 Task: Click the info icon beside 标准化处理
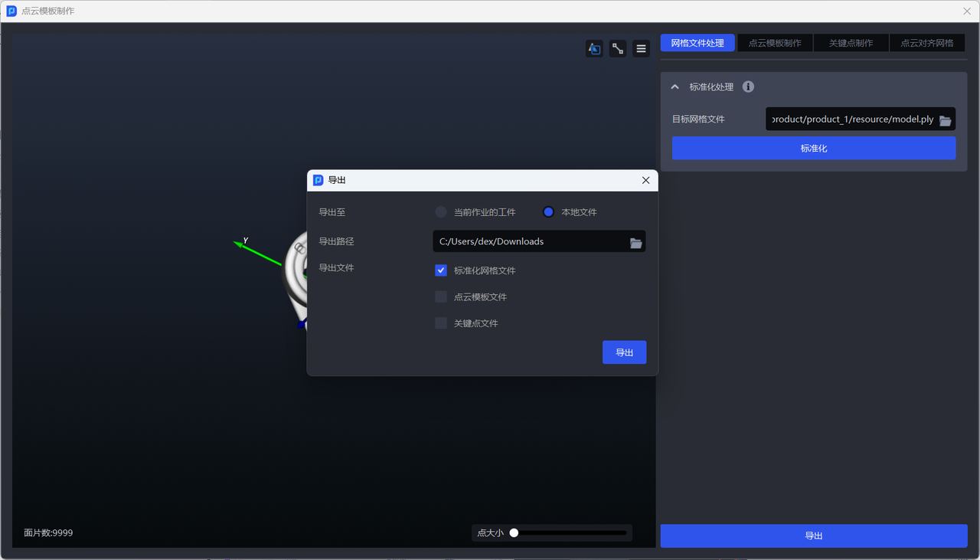click(x=748, y=87)
